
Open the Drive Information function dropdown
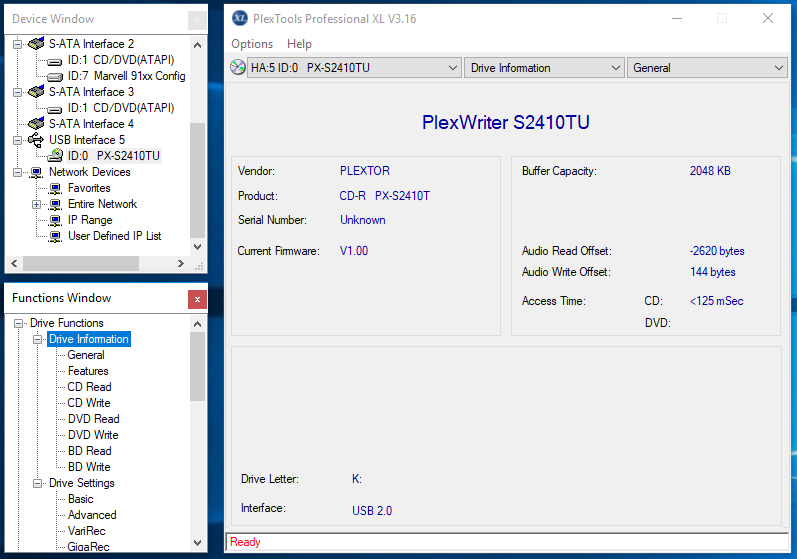[x=544, y=68]
